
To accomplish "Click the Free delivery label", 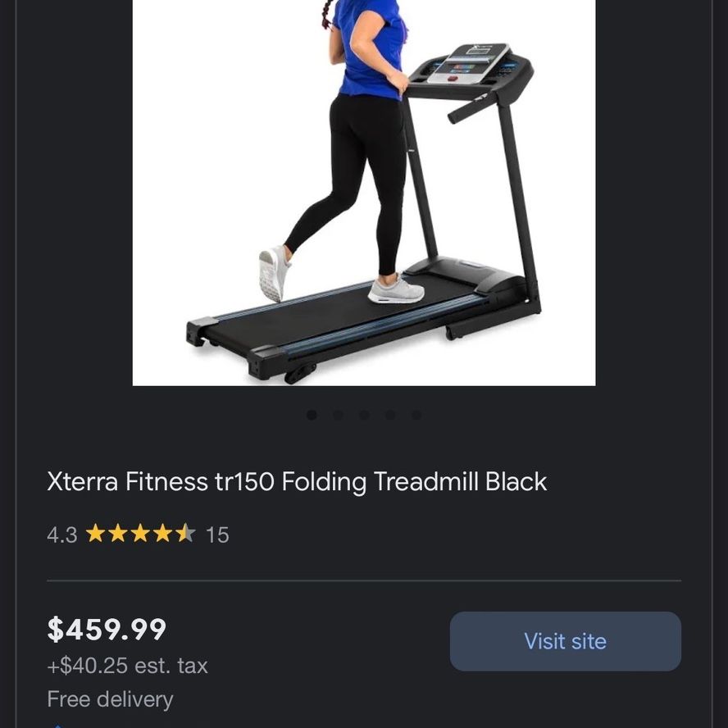I will pos(110,699).
